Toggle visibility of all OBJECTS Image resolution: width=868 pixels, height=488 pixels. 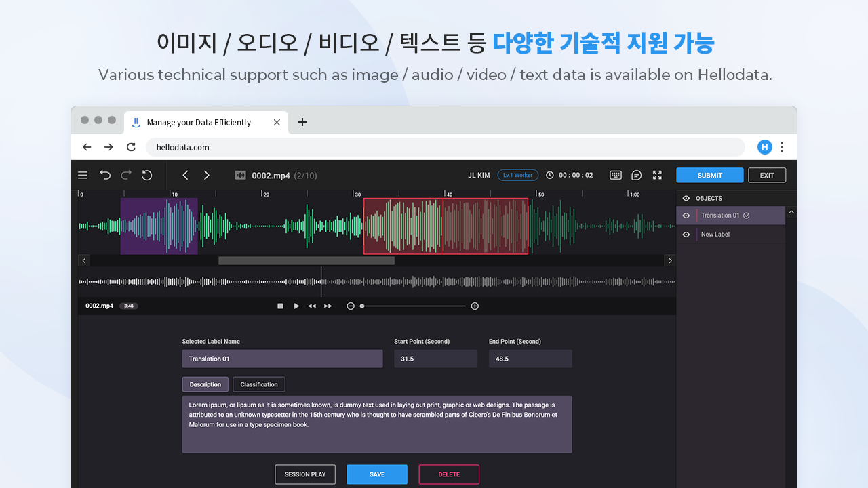pyautogui.click(x=686, y=198)
